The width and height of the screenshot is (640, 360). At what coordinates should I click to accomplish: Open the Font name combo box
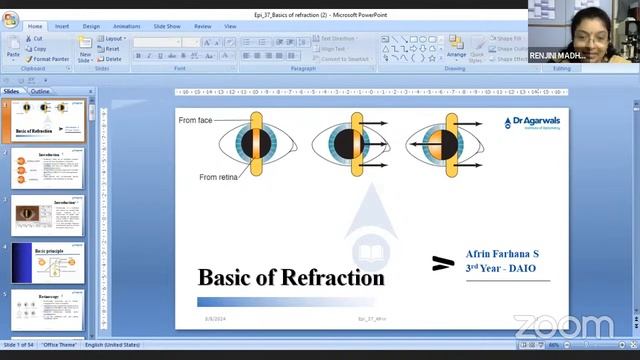pyautogui.click(x=157, y=42)
